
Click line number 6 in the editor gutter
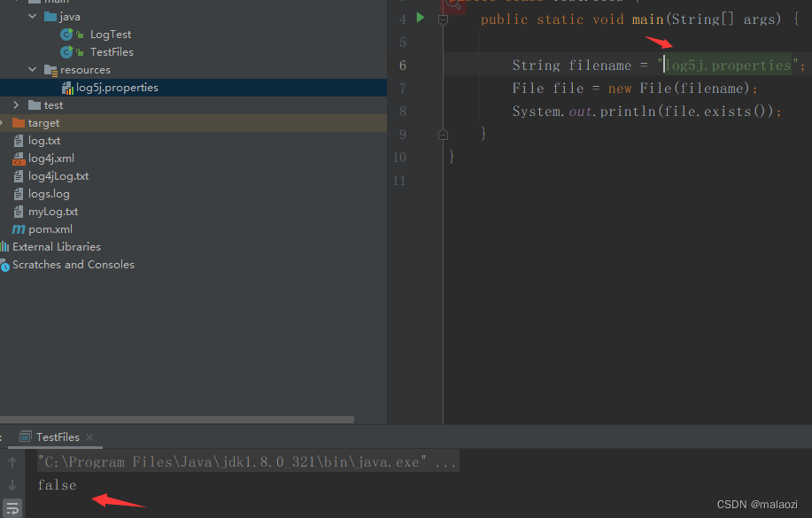[402, 65]
